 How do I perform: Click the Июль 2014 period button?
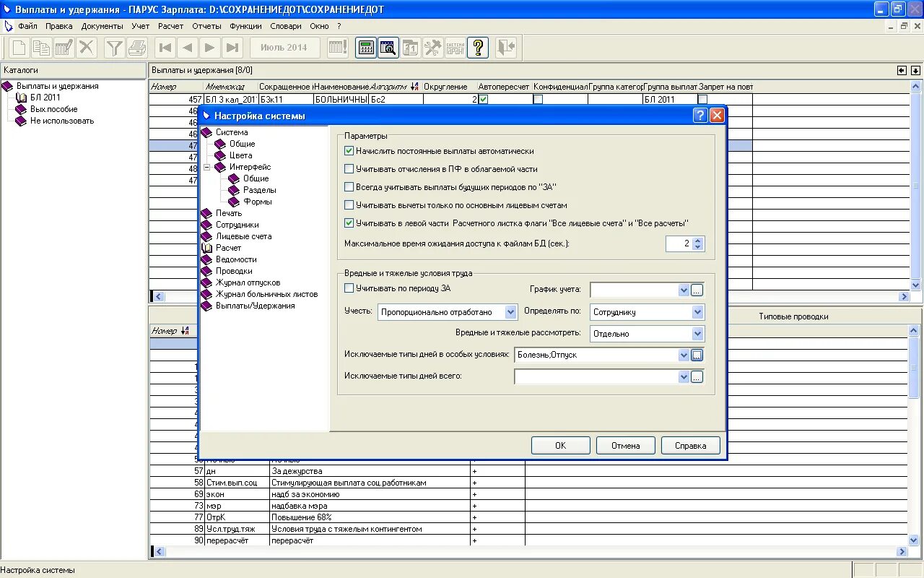284,48
